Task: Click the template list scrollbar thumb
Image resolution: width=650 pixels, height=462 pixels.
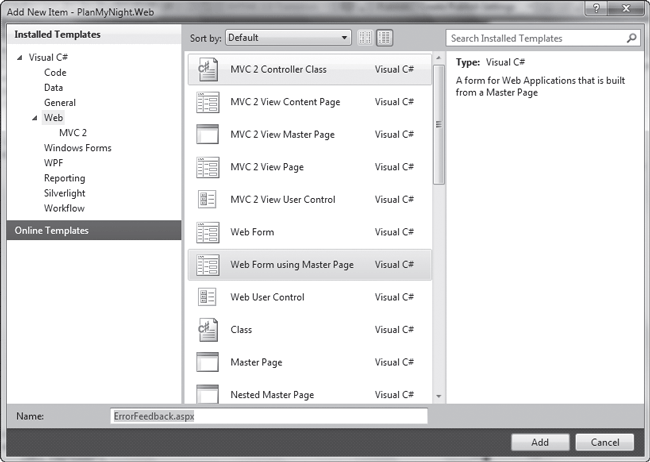Action: click(439, 124)
